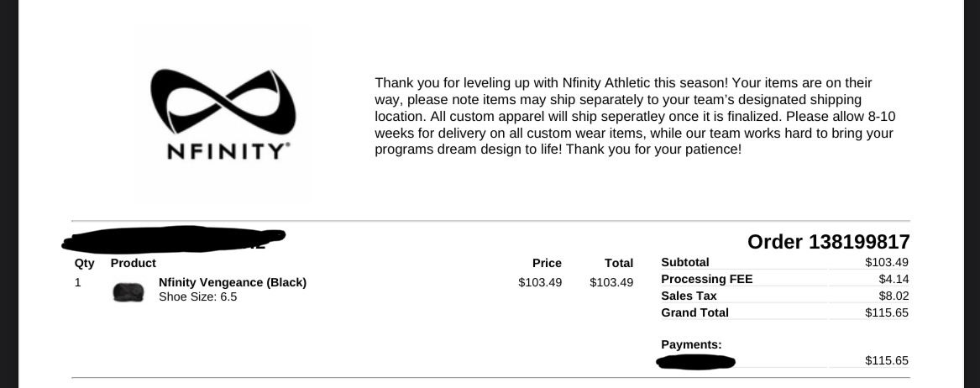Click the Shoe Size: 6.5 text
Viewport: 980px width, 388px height.
coord(197,296)
